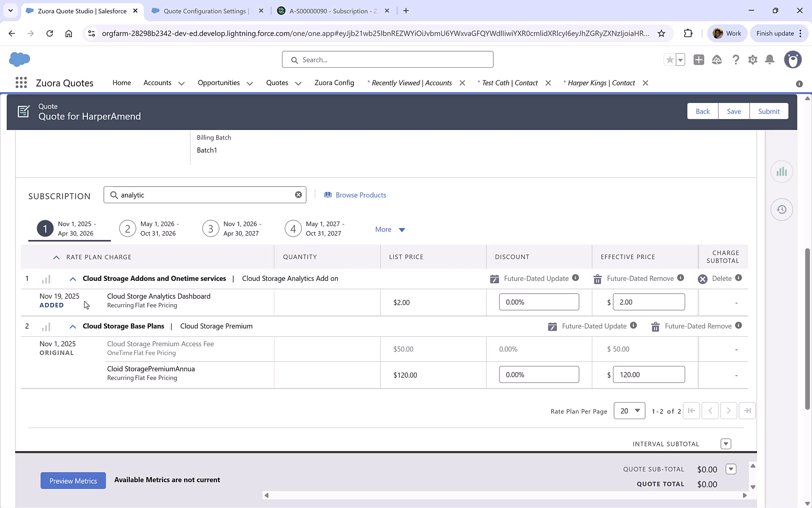The width and height of the screenshot is (812, 508).
Task: Collapse the Cloud Storage Base Plans section
Action: 72,326
